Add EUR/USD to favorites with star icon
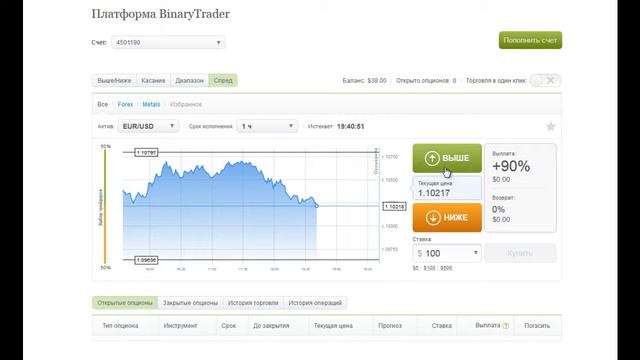The image size is (640, 360). (551, 127)
